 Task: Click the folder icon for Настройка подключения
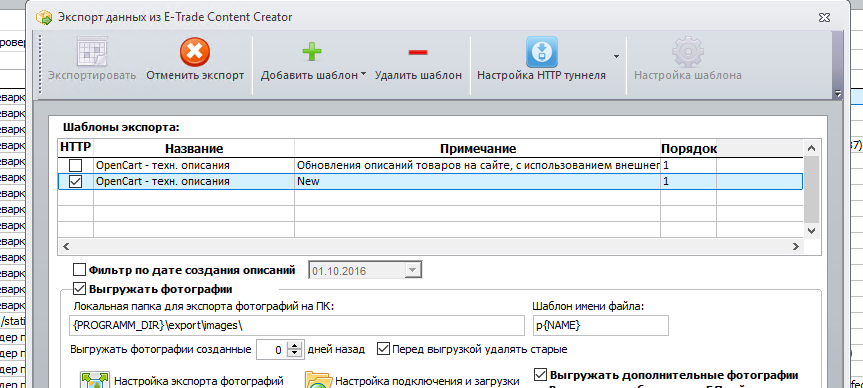[318, 381]
